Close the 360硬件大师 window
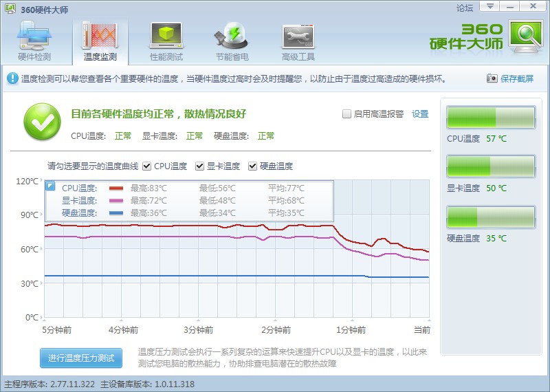This screenshot has height=392, width=550. pyautogui.click(x=533, y=6)
